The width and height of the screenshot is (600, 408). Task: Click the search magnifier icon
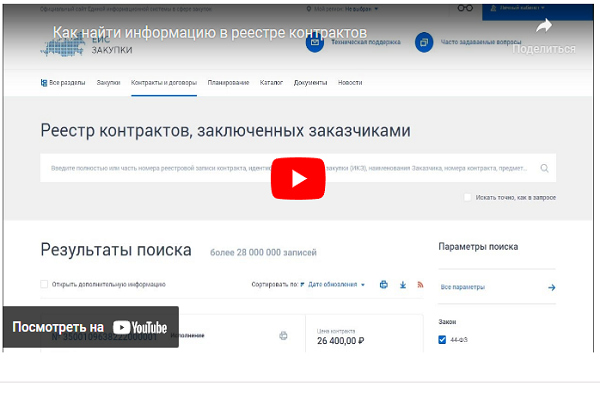pyautogui.click(x=545, y=169)
